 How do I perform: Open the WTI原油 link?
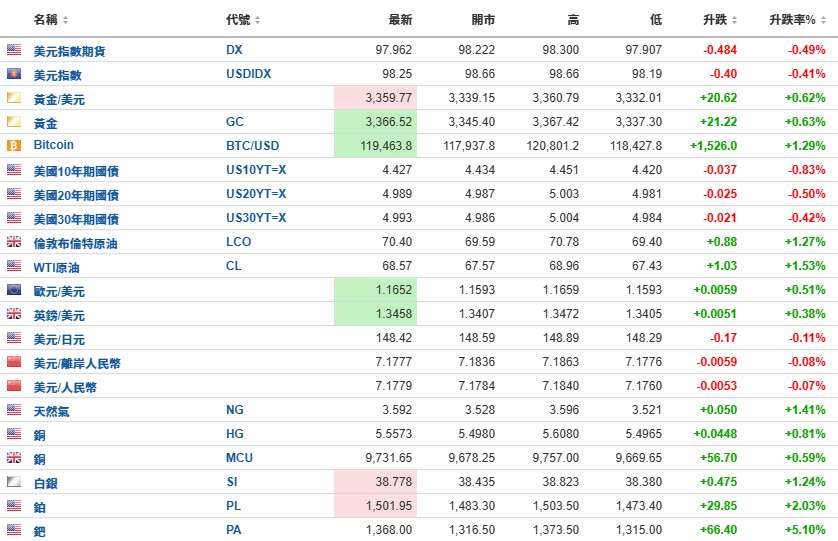click(56, 267)
